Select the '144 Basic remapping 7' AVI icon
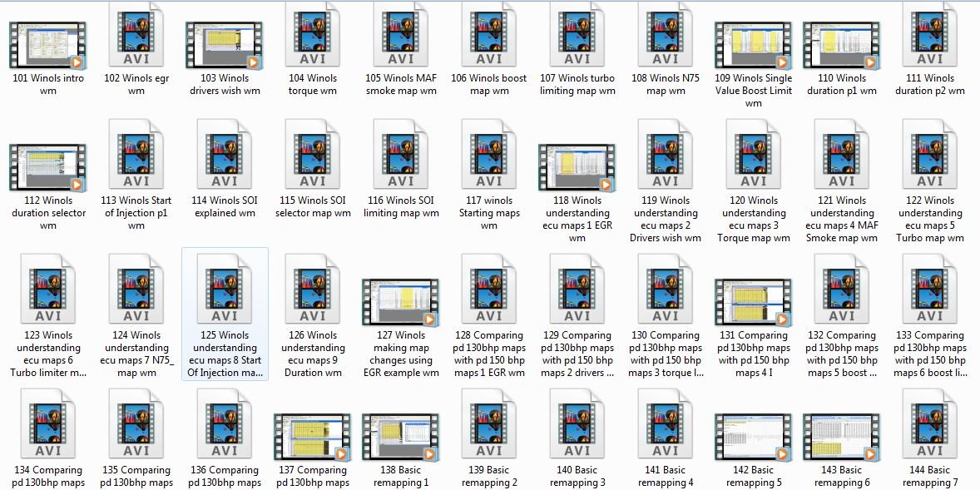The width and height of the screenshot is (980, 490). click(929, 423)
